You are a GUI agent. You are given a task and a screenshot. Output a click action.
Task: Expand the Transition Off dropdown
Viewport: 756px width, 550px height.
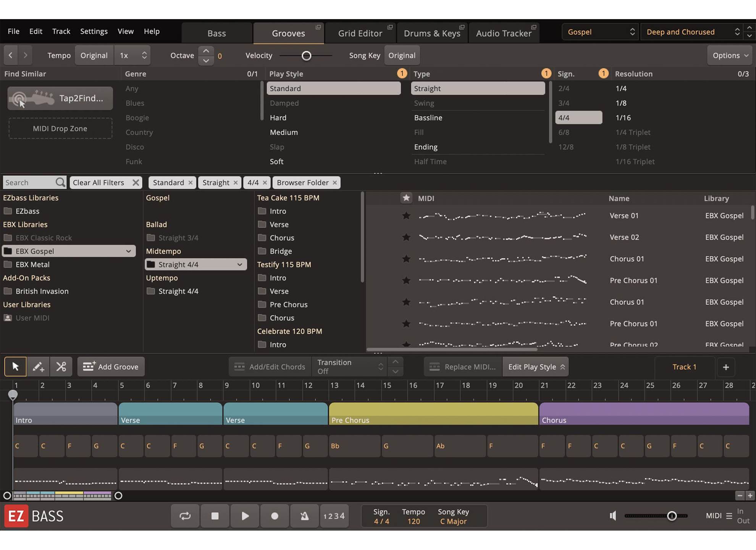[x=349, y=367]
